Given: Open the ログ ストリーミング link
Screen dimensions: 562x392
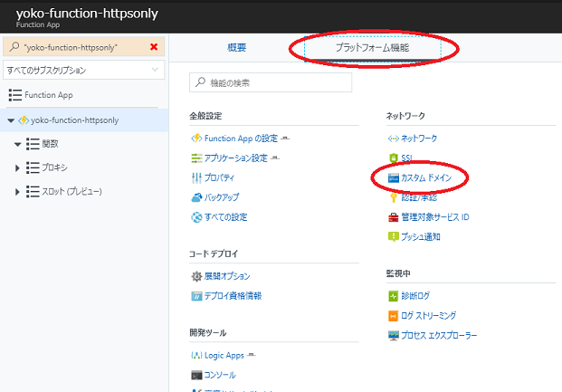Looking at the screenshot, I should 429,316.
